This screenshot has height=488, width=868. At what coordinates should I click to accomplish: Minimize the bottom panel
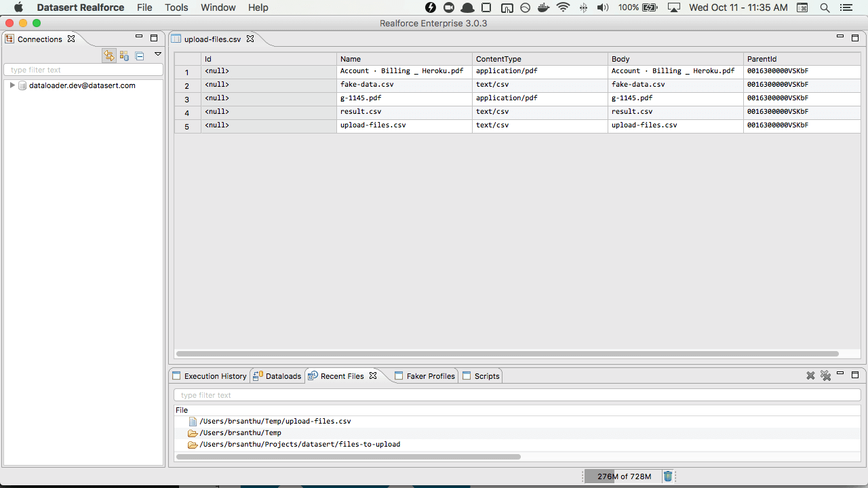click(x=840, y=373)
